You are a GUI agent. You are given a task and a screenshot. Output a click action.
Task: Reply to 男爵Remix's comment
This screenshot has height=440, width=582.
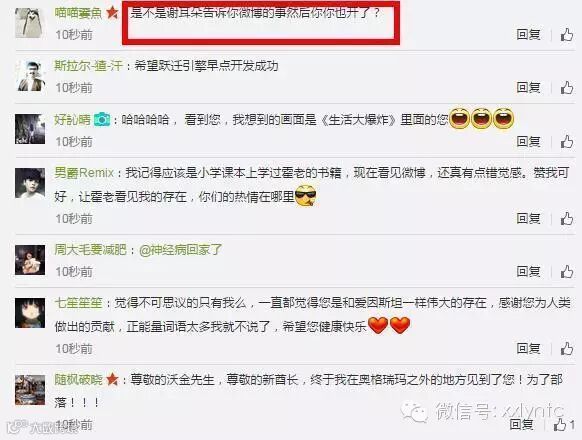coord(528,218)
